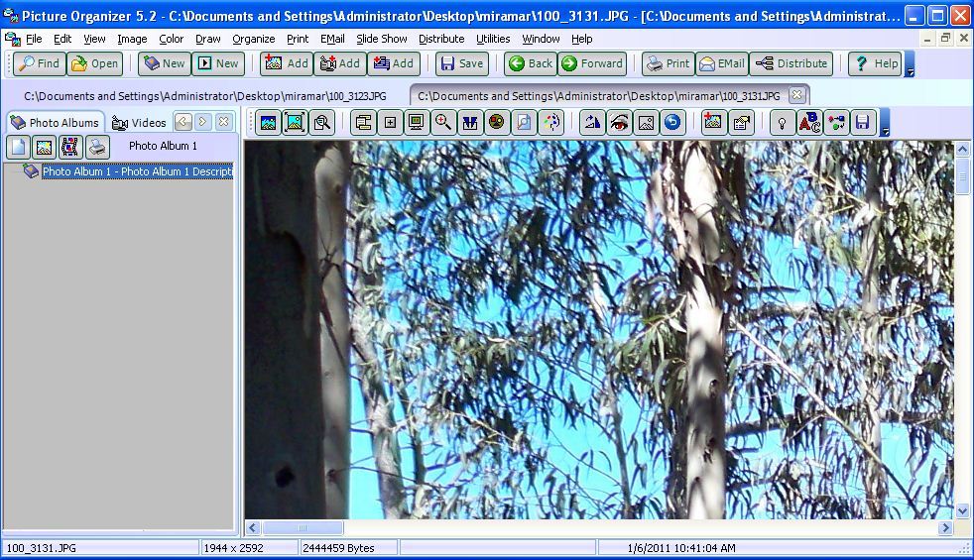Image resolution: width=974 pixels, height=560 pixels.
Task: Click the monitor display icon
Action: (417, 122)
